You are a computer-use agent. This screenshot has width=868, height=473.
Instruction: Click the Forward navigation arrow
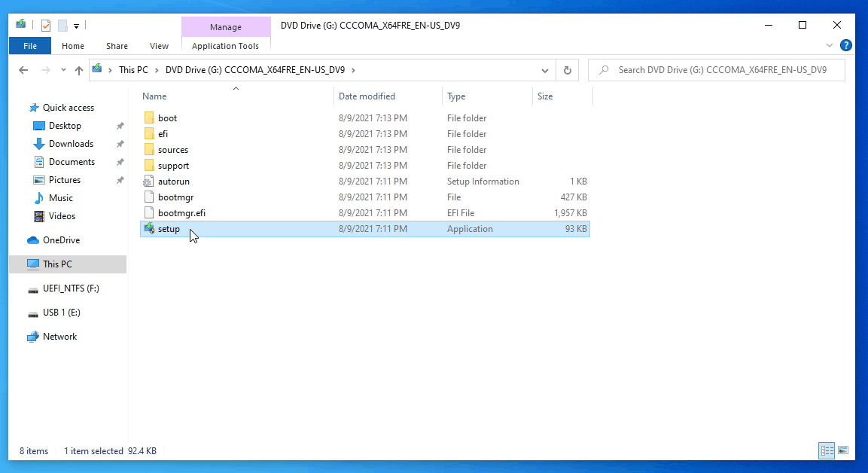point(46,70)
